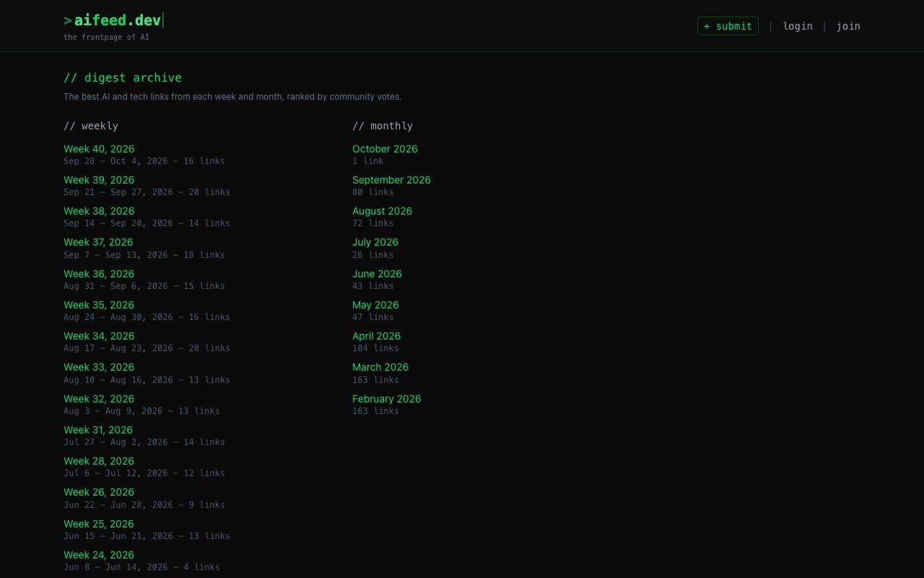
Task: Open the Week 24, 2026 digest
Action: (99, 555)
